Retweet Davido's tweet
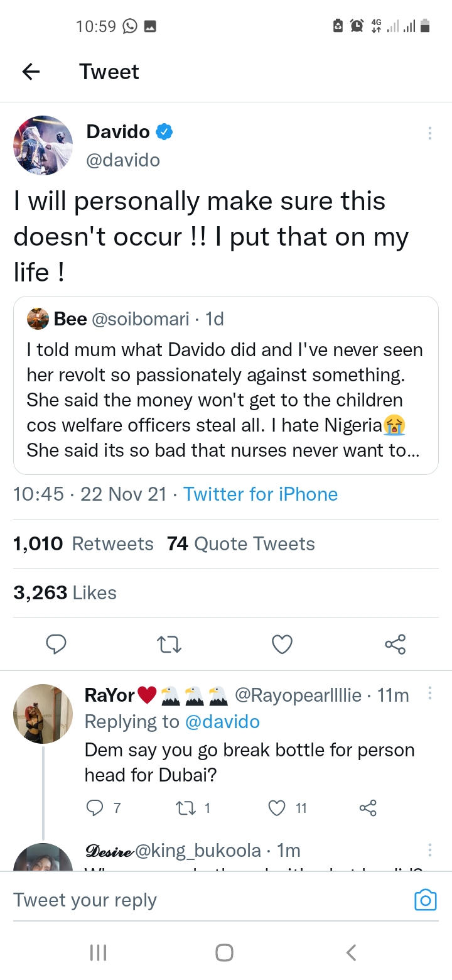The width and height of the screenshot is (452, 980). [169, 644]
